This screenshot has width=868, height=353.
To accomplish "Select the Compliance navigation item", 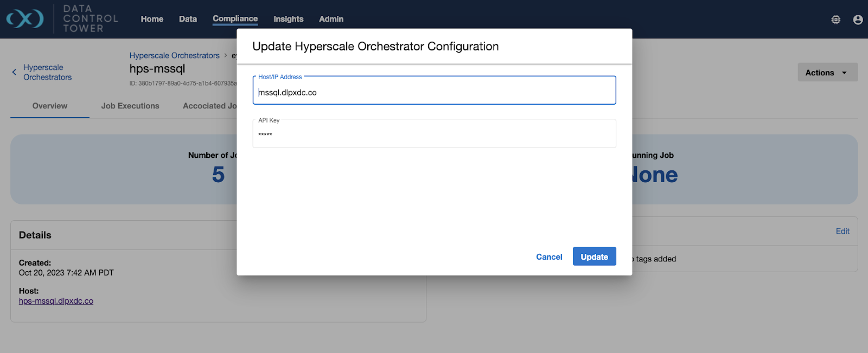I will pos(235,19).
